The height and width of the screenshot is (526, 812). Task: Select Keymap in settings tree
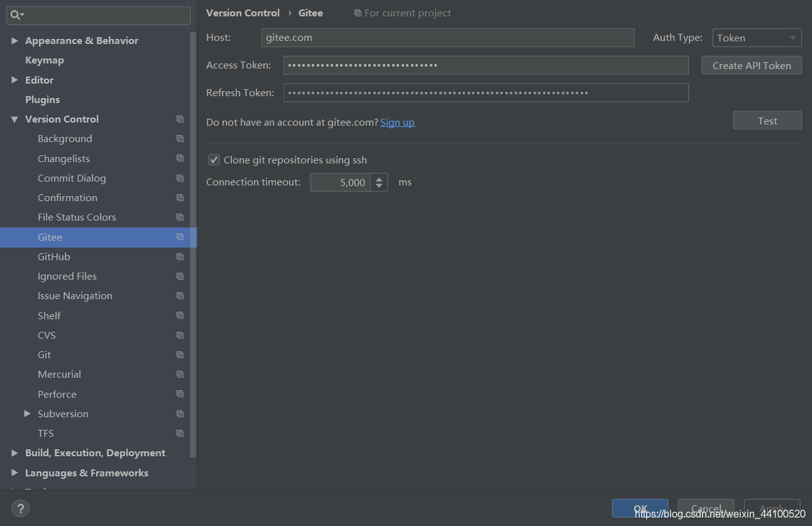pyautogui.click(x=45, y=60)
